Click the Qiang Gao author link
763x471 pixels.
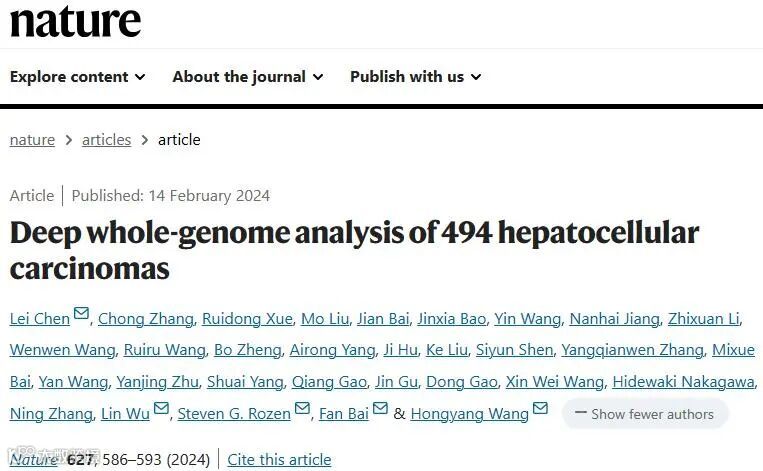click(x=329, y=382)
